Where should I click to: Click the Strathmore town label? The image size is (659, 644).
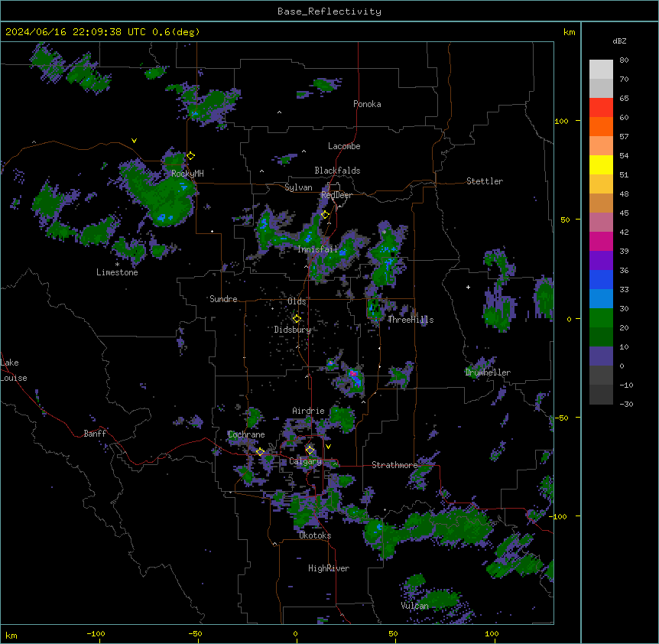[394, 465]
